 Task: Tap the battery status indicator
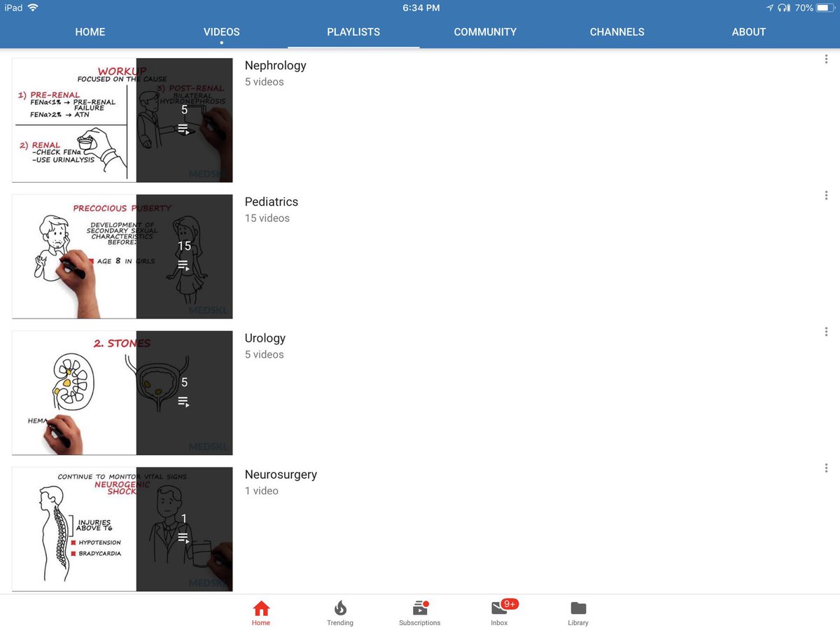click(825, 8)
